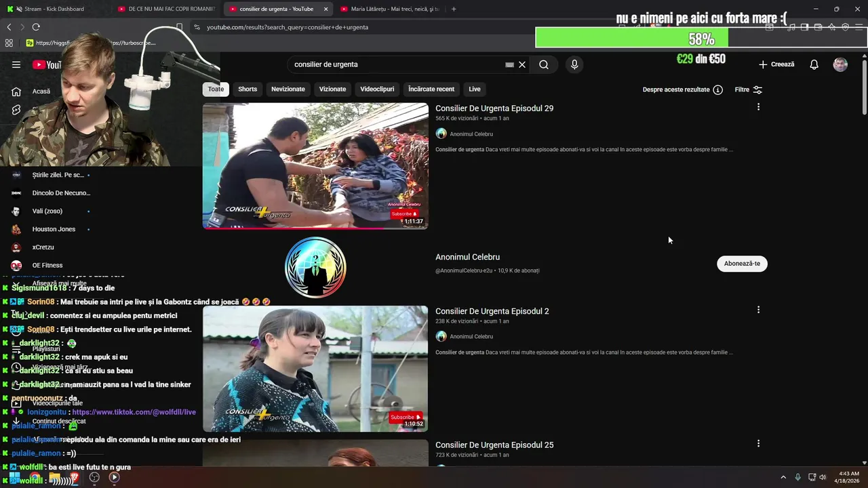Click the site information icon left of the URL

(197, 27)
